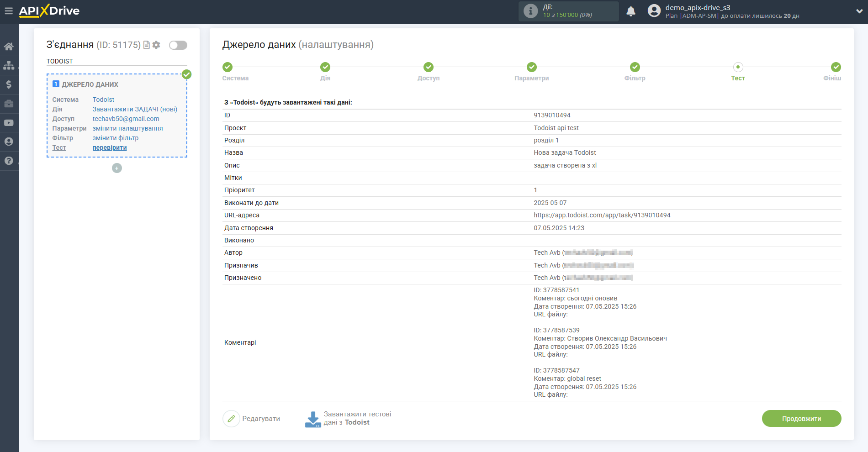Click the actions info icon
Viewport: 868px width, 452px height.
pos(530,11)
